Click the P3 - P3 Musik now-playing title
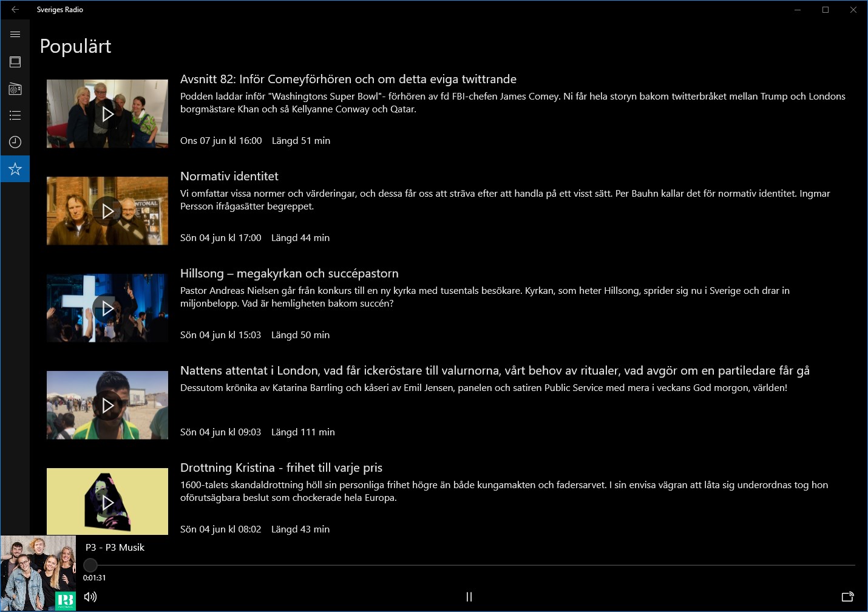The height and width of the screenshot is (612, 868). (115, 547)
